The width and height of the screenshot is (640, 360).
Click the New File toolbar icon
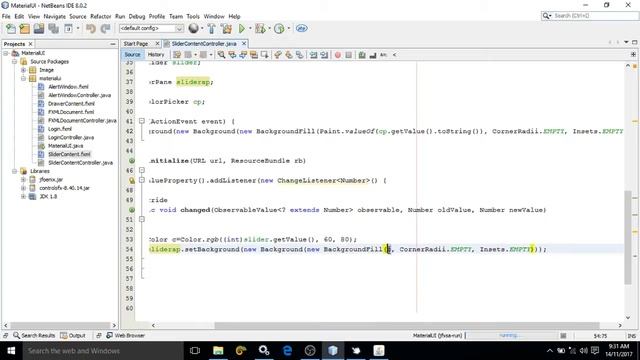[11, 29]
